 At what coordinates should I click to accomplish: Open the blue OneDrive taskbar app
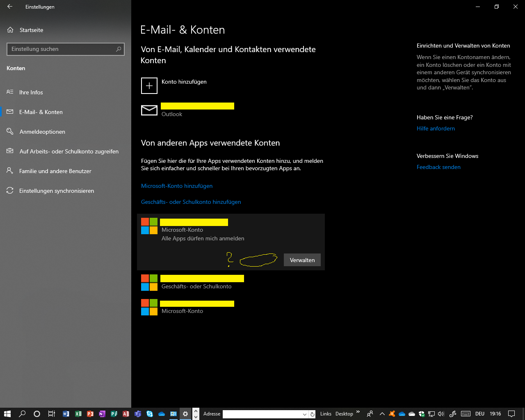162,414
